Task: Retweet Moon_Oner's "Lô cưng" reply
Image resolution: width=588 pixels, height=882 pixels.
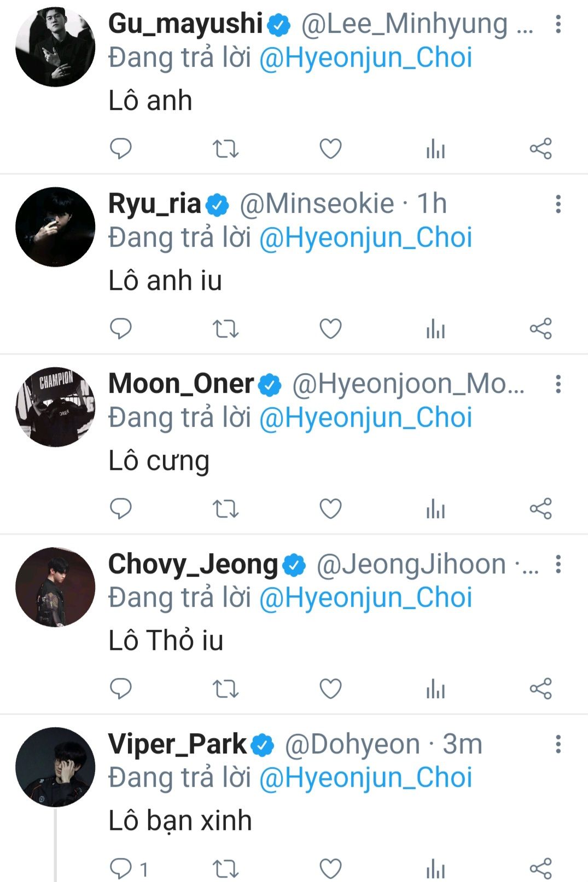Action: coord(225,509)
